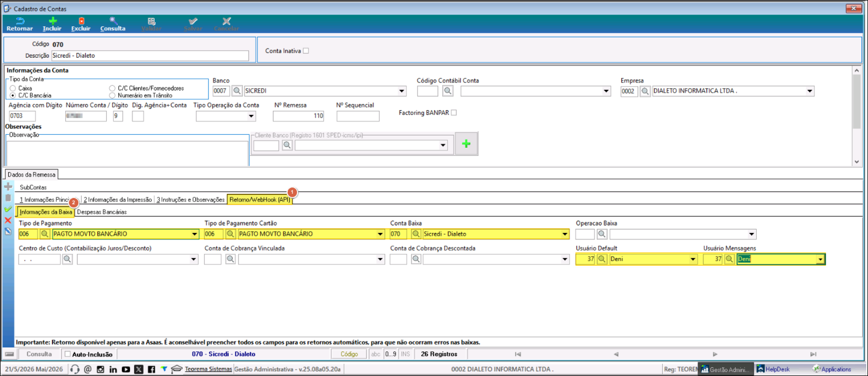Toggle the Conta Inativa checkbox

(306, 51)
